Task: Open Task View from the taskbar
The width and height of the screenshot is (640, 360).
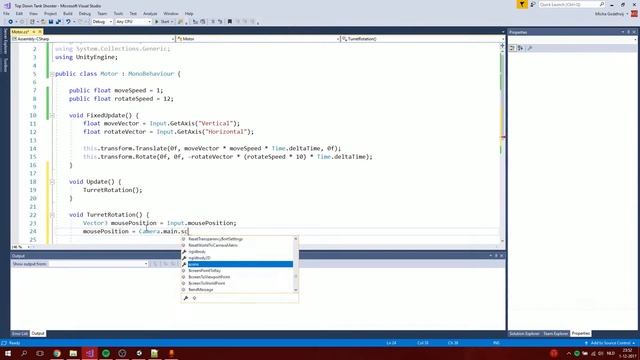Action: click(40, 353)
